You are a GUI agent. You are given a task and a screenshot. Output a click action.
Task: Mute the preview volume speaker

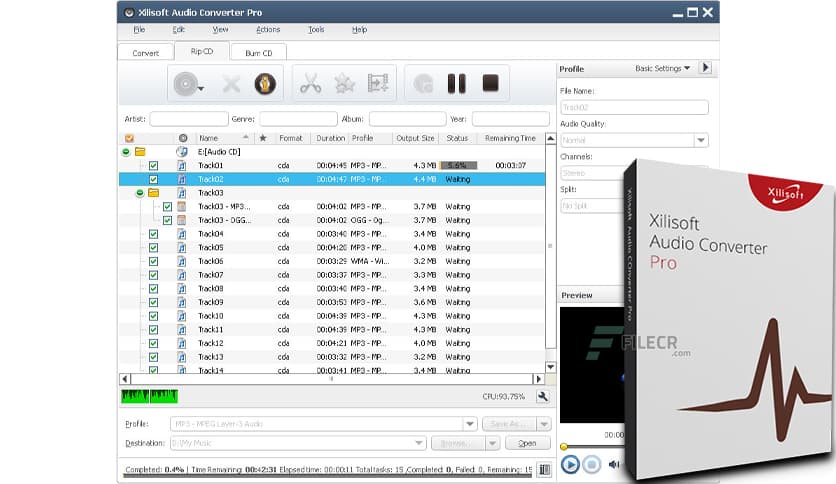(614, 465)
